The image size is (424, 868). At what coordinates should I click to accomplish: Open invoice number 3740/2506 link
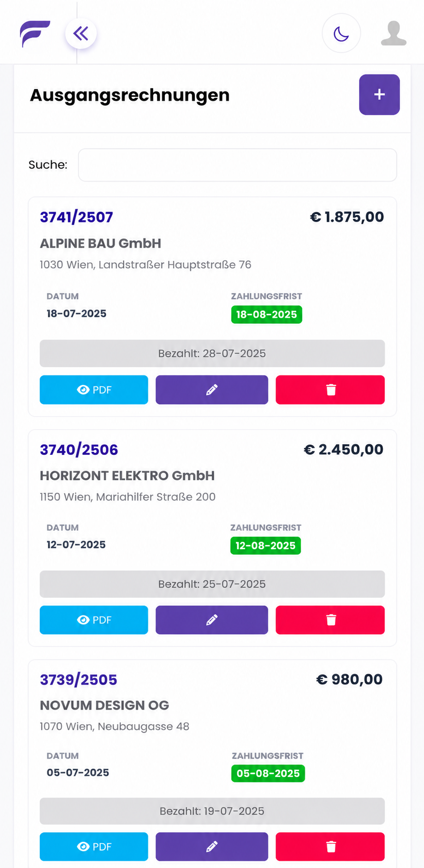pyautogui.click(x=79, y=449)
